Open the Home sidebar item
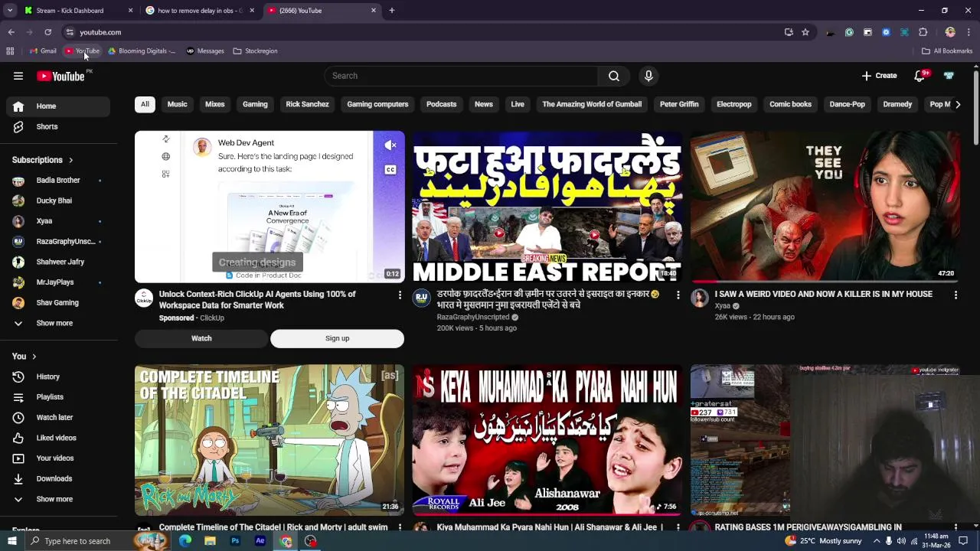Viewport: 980px width, 551px height. (x=58, y=106)
